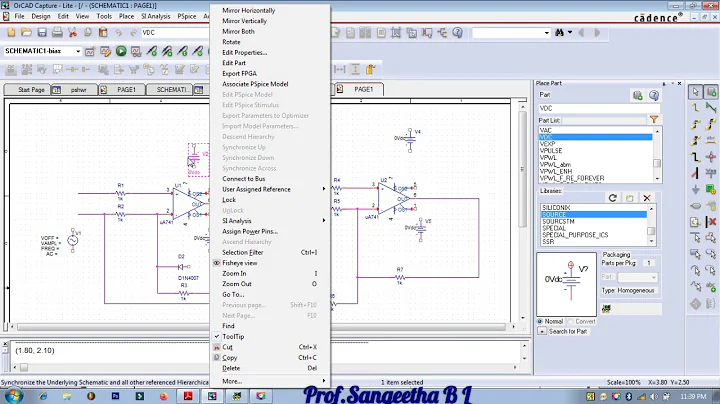Save the design with the floppy disk icon
Screen dimensions: 720x404
(x=42, y=33)
